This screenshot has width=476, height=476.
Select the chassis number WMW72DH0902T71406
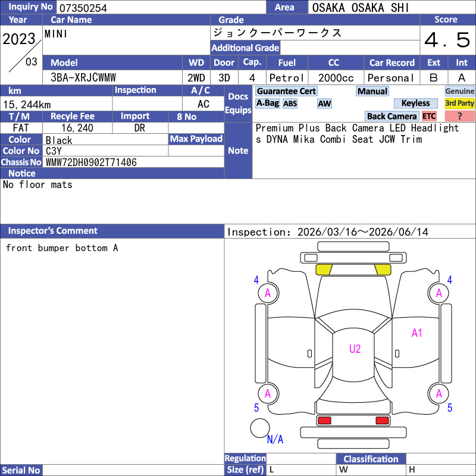91,162
